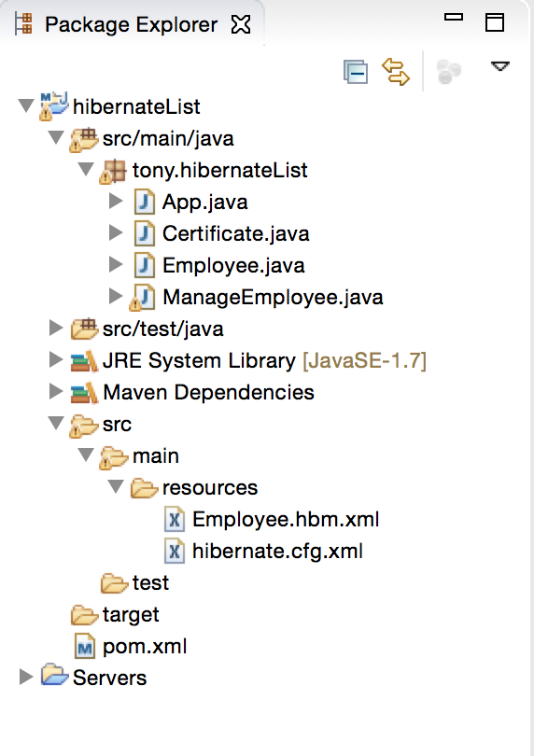Select the ManageEmployee.java file icon

point(143,298)
